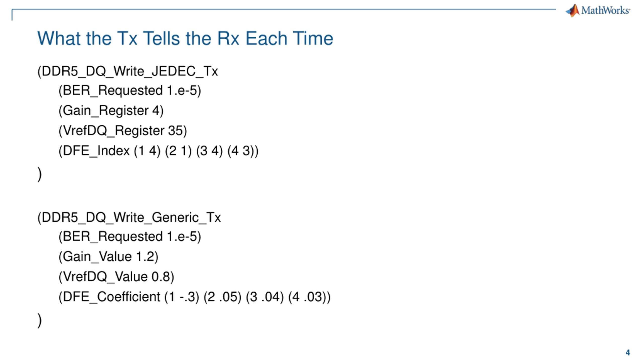Click the Gain_Value 1.2 line
The width and height of the screenshot is (644, 362).
pos(108,257)
